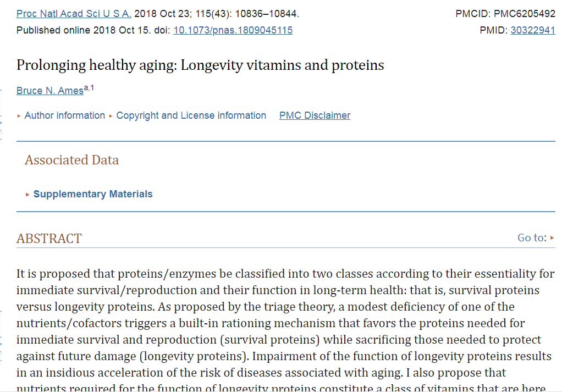The height and width of the screenshot is (392, 562).
Task: Click the author affiliation superscript a,1
Action: point(89,88)
